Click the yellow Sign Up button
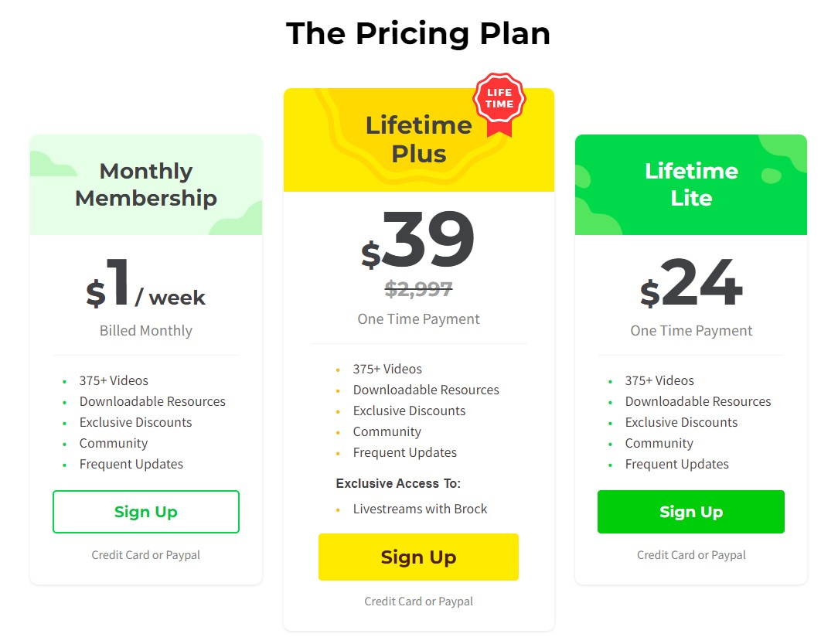The width and height of the screenshot is (838, 644). 418,557
